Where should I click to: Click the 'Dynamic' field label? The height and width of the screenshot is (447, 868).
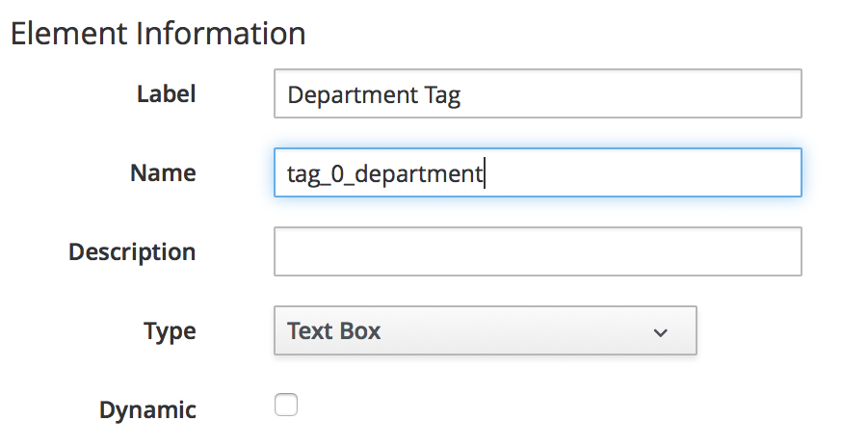tap(147, 410)
